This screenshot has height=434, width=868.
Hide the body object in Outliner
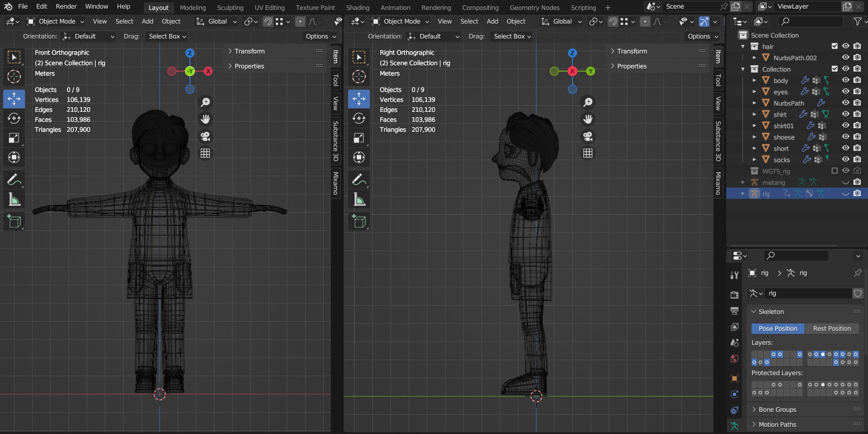[846, 80]
